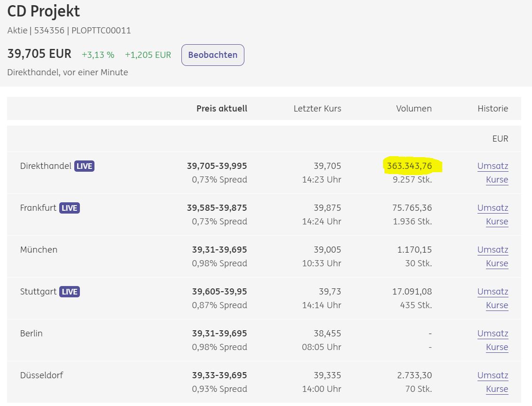Open the Umsatz link for Direkthandel
This screenshot has height=406, width=532.
[x=493, y=166]
